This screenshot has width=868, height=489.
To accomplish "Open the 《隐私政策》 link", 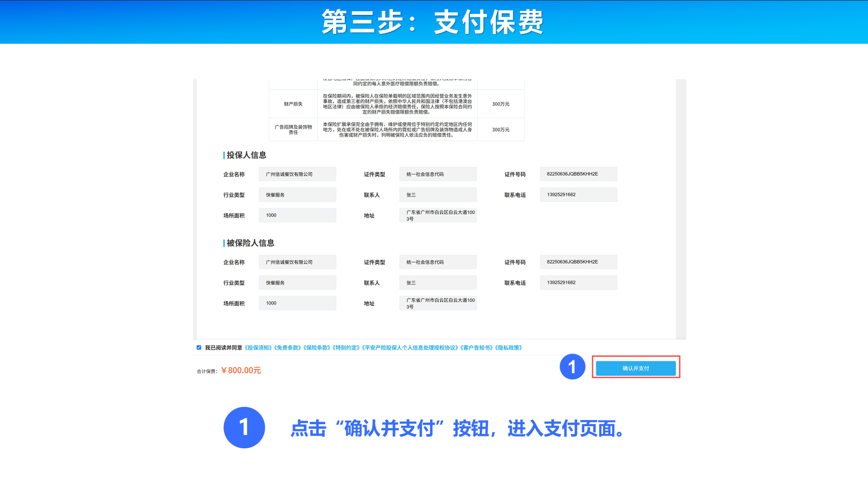I will click(x=509, y=348).
